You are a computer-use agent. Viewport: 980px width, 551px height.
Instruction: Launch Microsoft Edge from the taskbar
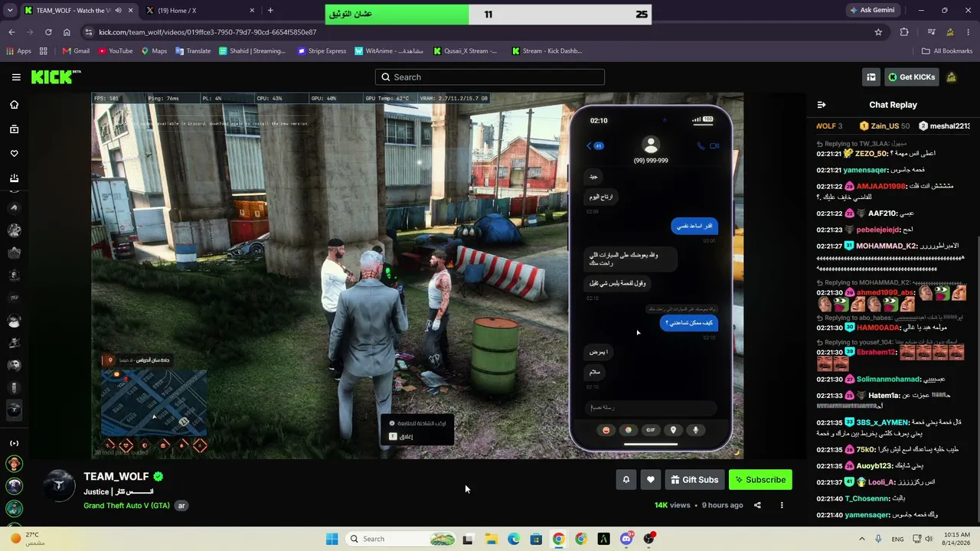tap(513, 539)
